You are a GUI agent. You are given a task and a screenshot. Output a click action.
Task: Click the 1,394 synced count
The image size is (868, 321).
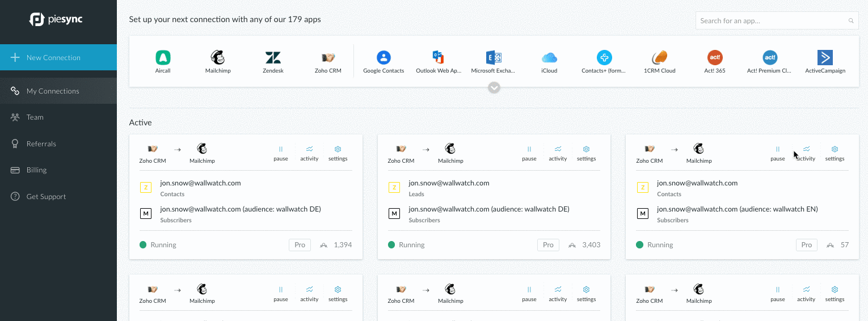(x=343, y=245)
